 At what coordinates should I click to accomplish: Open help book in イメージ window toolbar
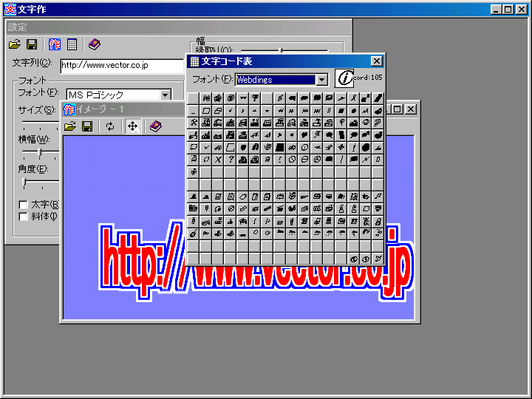156,126
